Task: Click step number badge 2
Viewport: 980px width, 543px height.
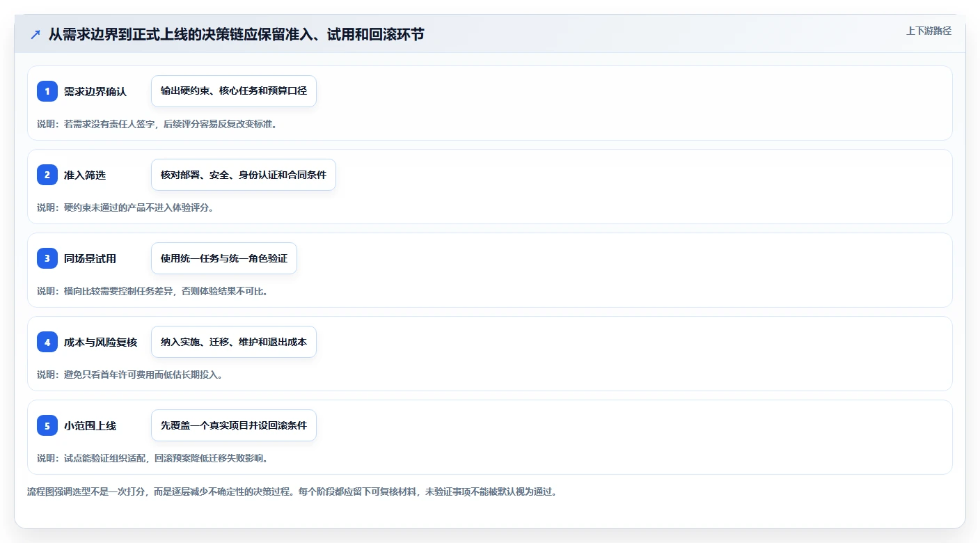Action: point(47,175)
